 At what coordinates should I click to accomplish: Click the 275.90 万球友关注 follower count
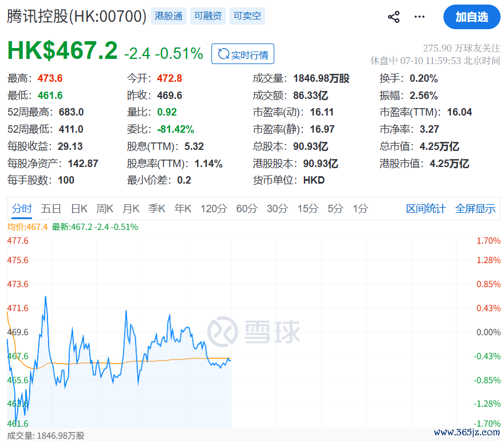click(462, 48)
